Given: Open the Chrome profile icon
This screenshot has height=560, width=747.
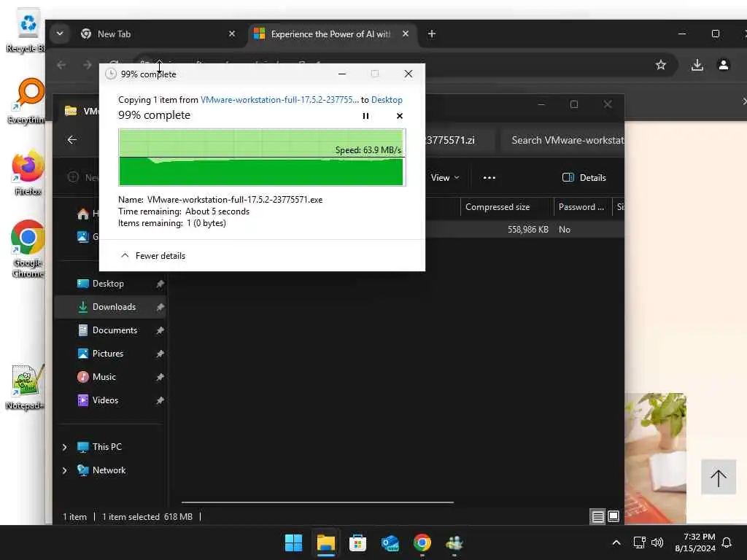Looking at the screenshot, I should pos(723,65).
